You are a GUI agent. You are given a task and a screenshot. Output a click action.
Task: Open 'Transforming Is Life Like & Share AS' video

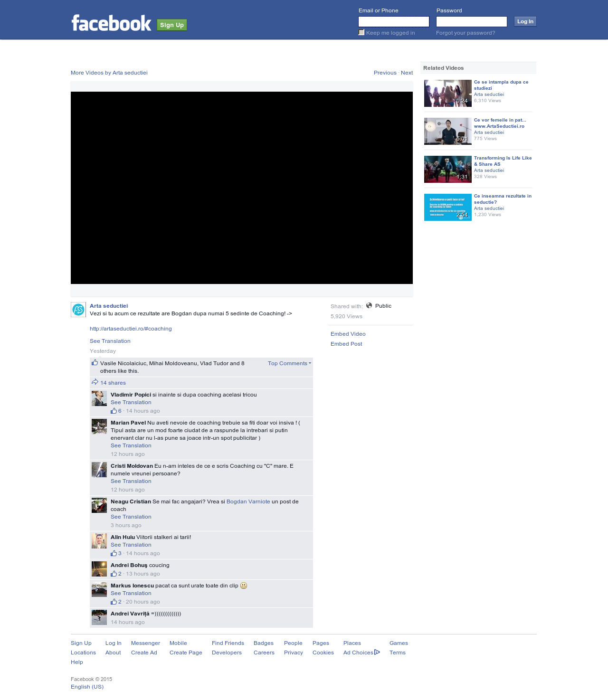[x=503, y=161]
